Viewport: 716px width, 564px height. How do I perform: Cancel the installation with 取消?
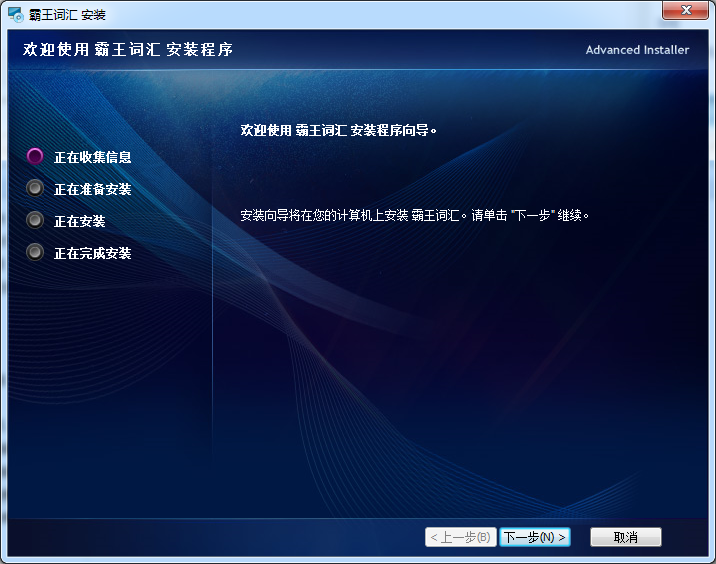click(626, 537)
